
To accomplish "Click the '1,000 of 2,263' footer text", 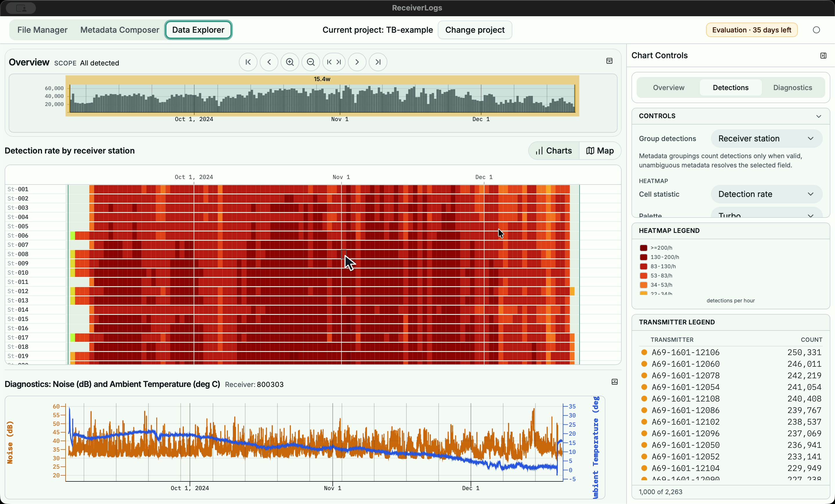I will coord(660,492).
